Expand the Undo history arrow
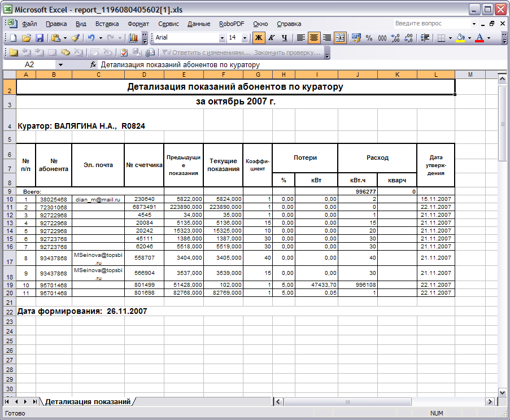 [x=101, y=38]
